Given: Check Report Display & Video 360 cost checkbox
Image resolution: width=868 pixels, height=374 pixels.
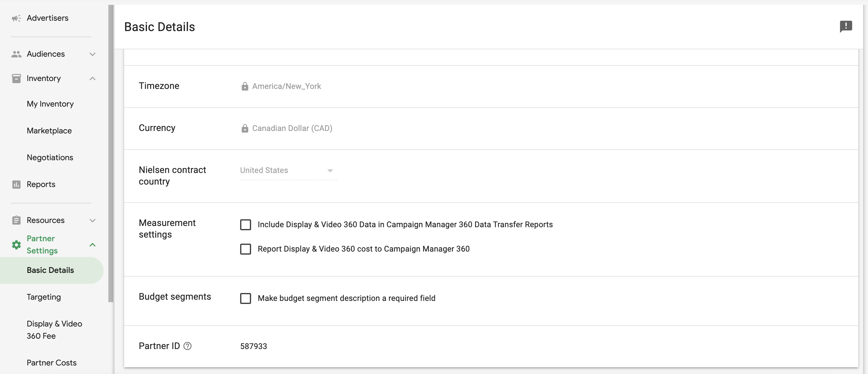Looking at the screenshot, I should (x=245, y=249).
